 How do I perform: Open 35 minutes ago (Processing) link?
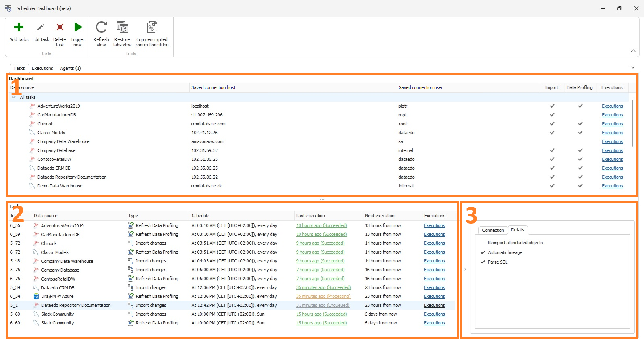323,296
